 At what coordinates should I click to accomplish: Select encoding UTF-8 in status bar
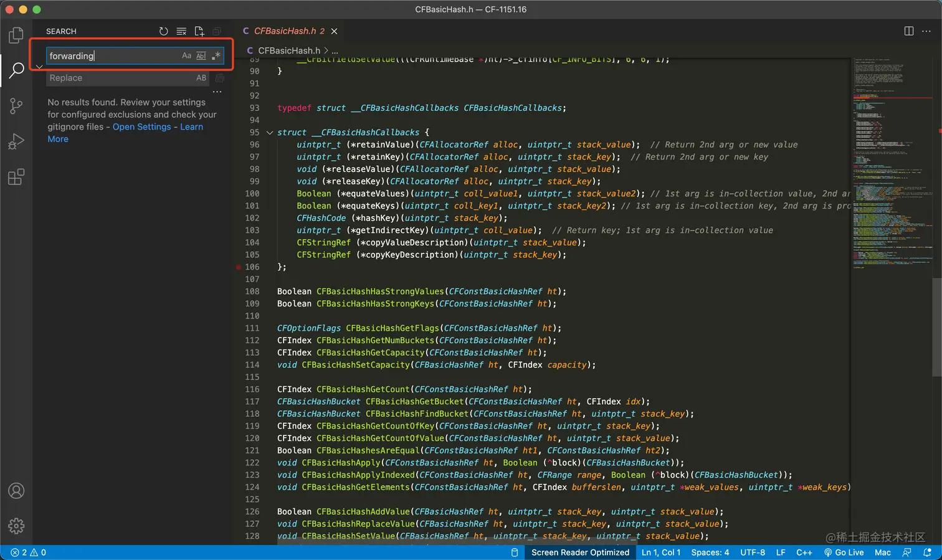click(x=753, y=553)
